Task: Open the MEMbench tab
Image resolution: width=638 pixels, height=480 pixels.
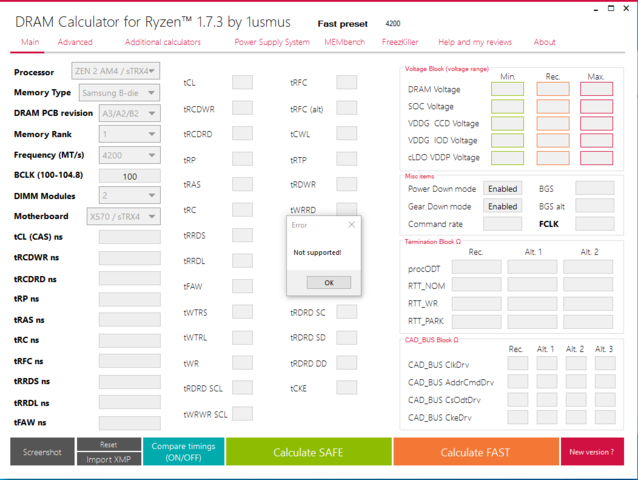Action: pos(344,42)
